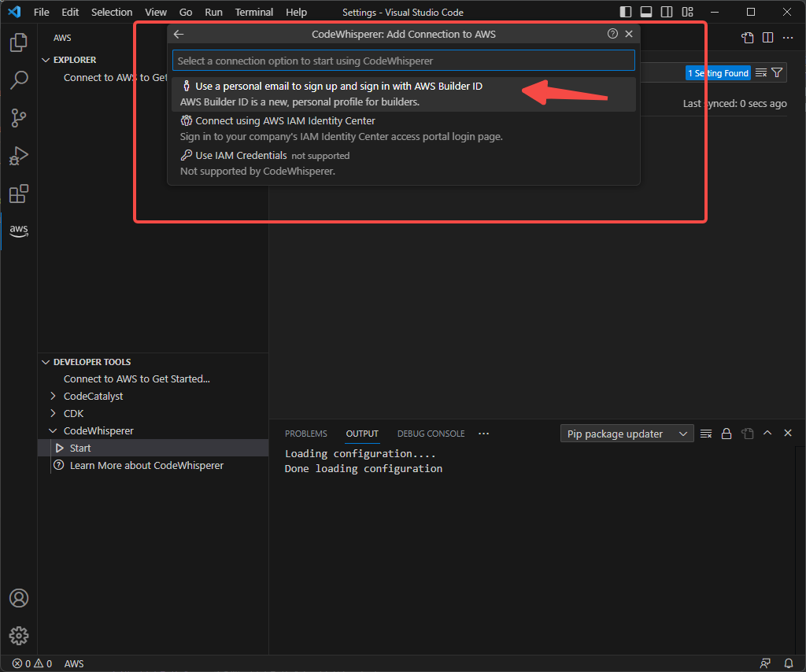Click the Last synced status text

pyautogui.click(x=734, y=103)
